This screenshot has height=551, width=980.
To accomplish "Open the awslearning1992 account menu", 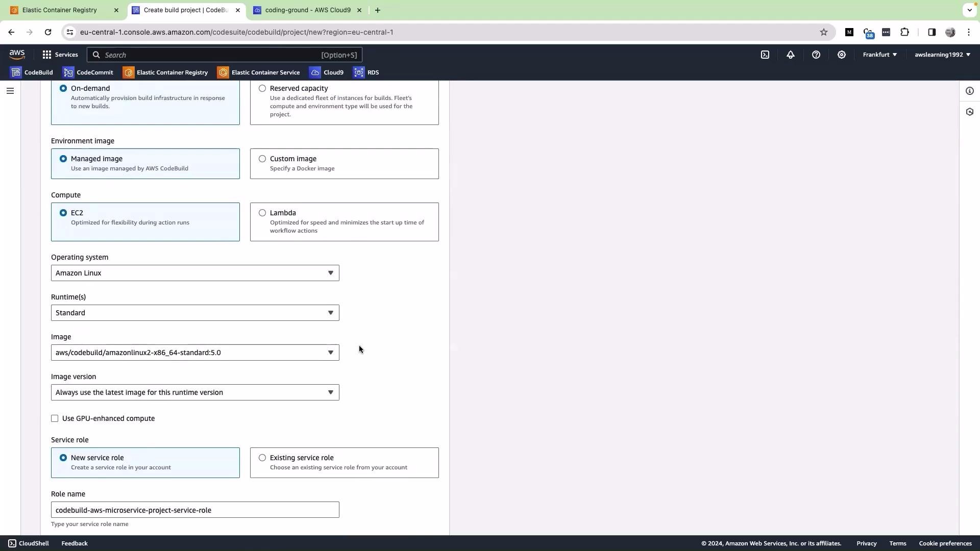I will pyautogui.click(x=942, y=55).
